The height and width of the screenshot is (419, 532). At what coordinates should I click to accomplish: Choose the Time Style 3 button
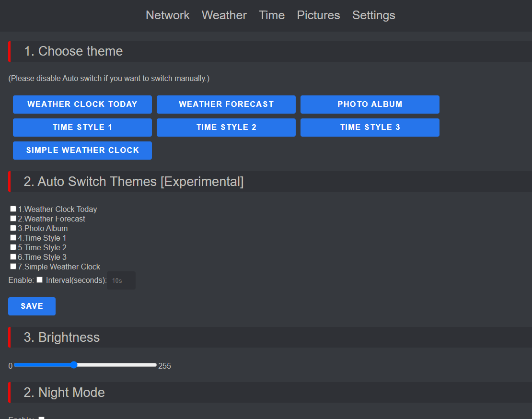pyautogui.click(x=370, y=128)
